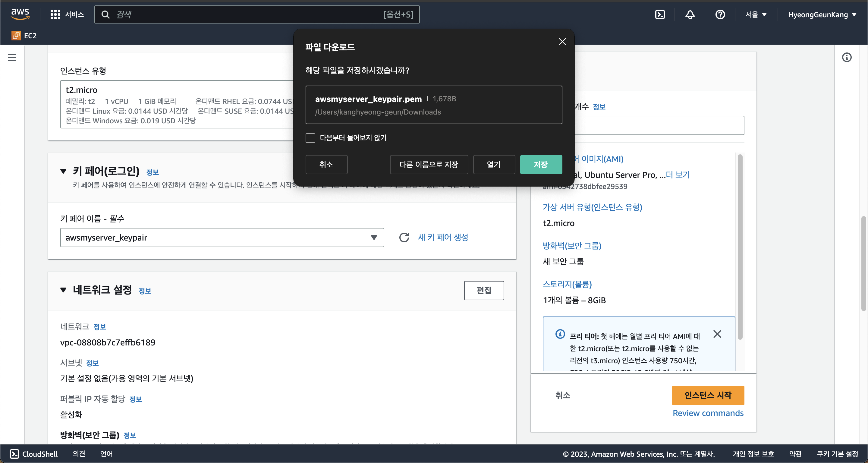
Task: Open the 서울 region selector
Action: coord(756,14)
